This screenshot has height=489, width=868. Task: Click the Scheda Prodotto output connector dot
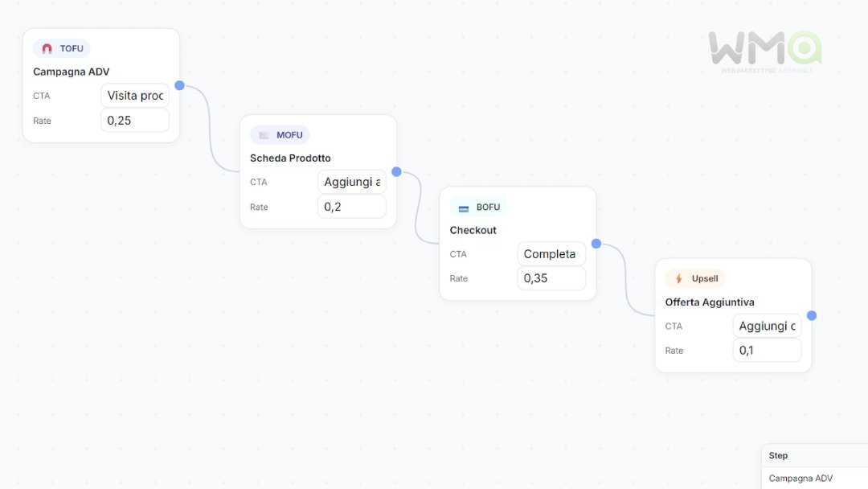click(x=396, y=171)
